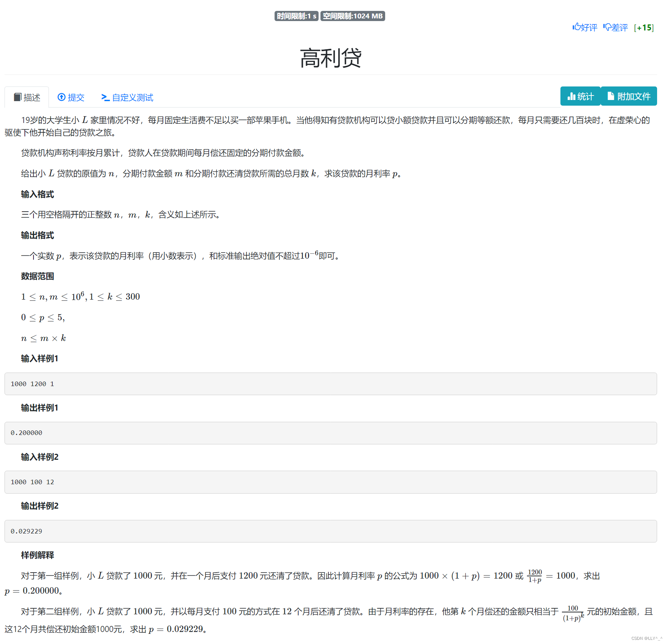Open the 描述 tab
668x644 pixels.
(27, 97)
